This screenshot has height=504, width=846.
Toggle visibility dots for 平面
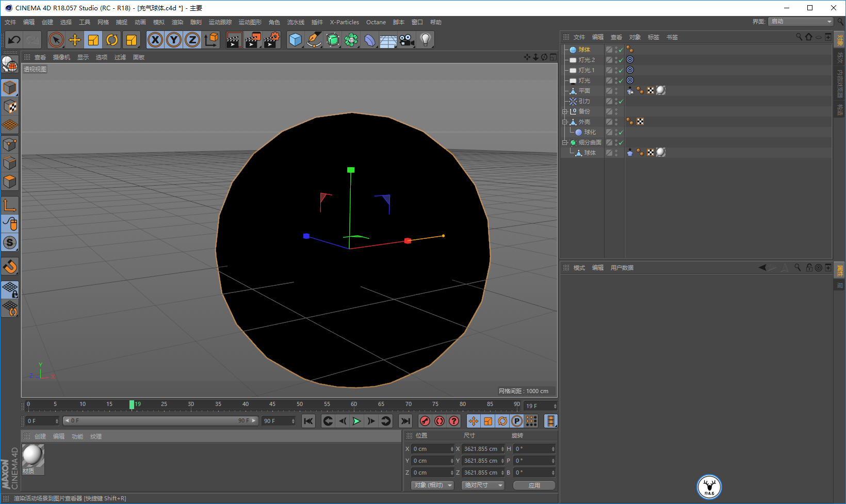tap(616, 91)
